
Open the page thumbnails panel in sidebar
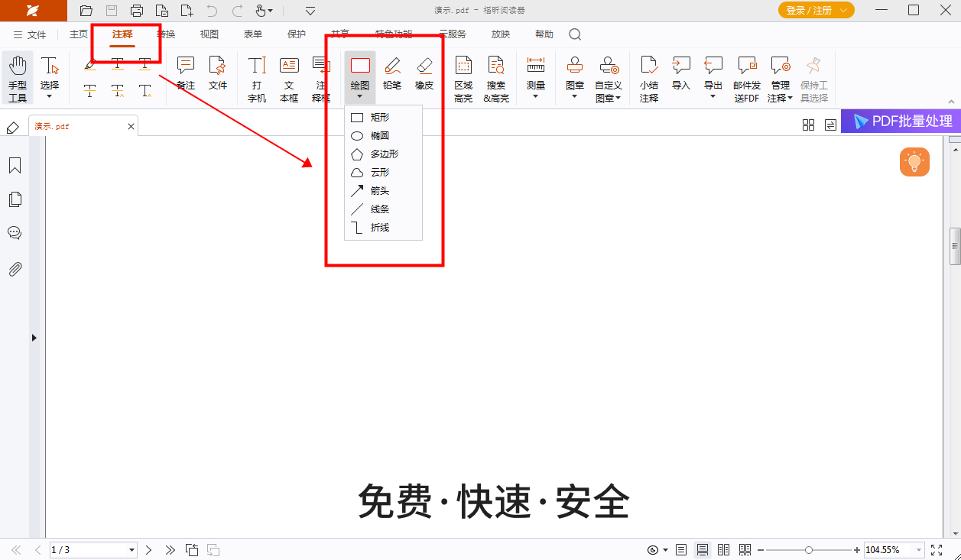(x=15, y=199)
